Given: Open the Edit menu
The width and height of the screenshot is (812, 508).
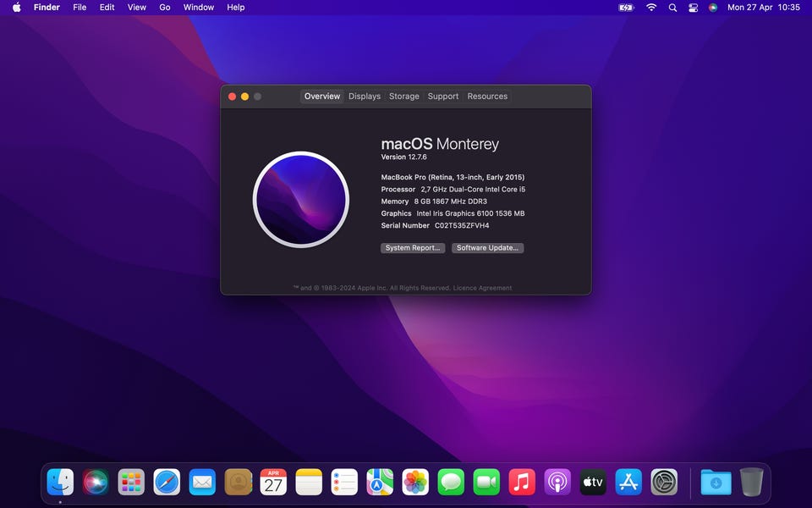Looking at the screenshot, I should coord(107,8).
